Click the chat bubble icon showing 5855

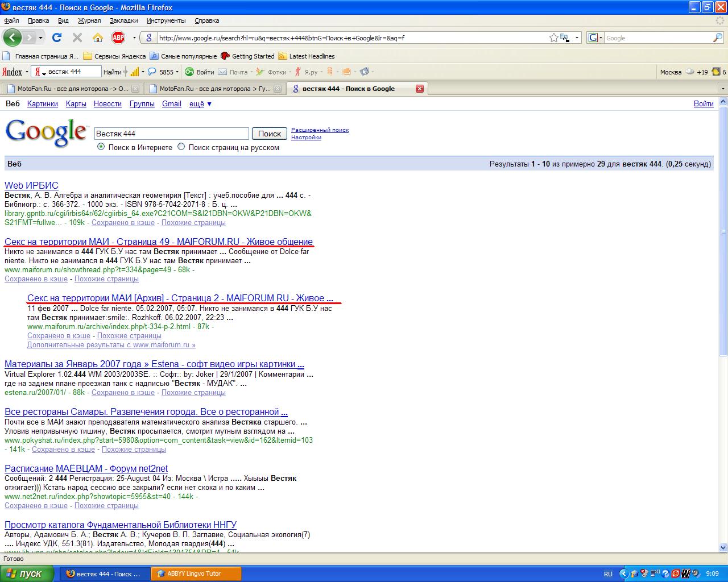pos(152,72)
